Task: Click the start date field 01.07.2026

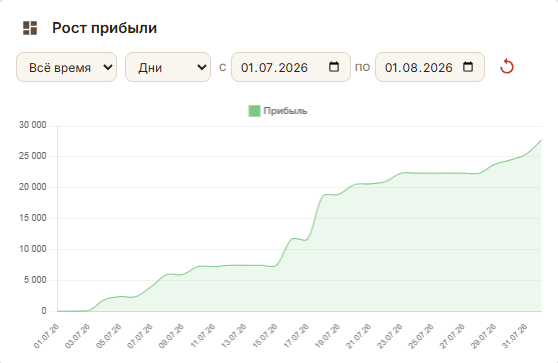Action: click(x=291, y=67)
